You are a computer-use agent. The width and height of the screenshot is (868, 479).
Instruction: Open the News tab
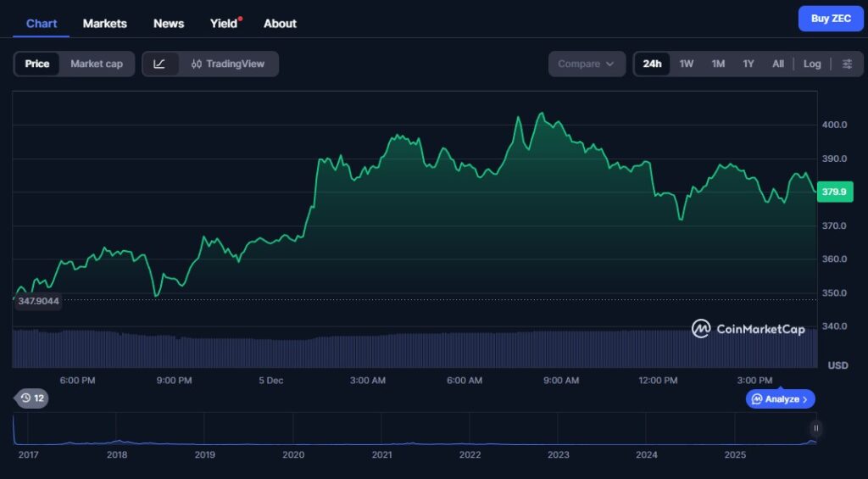pos(169,23)
